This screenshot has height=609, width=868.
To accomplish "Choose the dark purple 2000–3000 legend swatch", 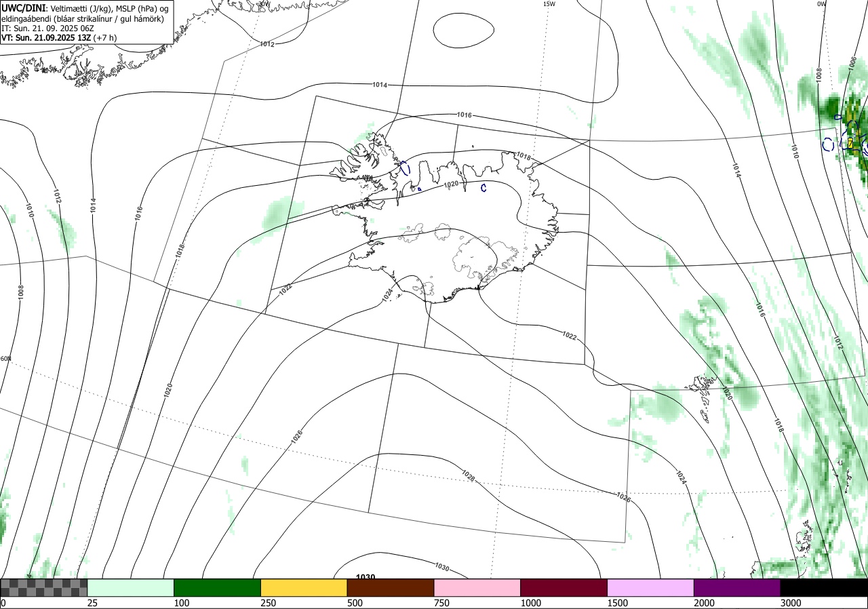I will point(737,587).
